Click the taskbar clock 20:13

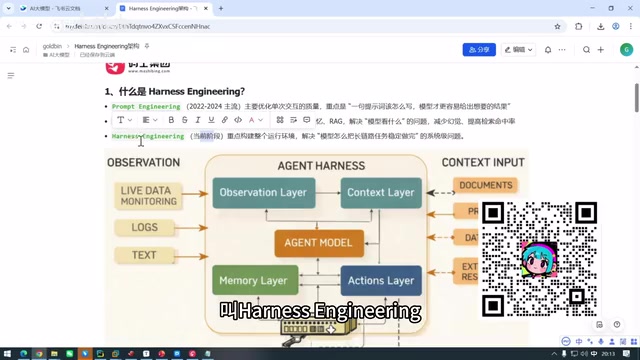608,354
